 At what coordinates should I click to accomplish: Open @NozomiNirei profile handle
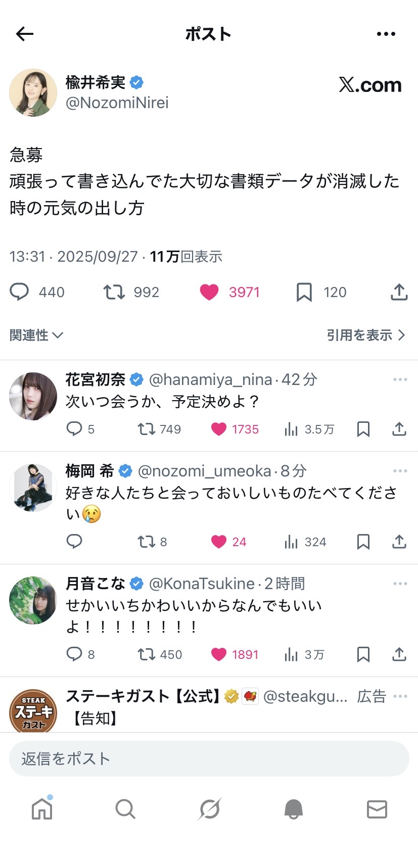(117, 103)
